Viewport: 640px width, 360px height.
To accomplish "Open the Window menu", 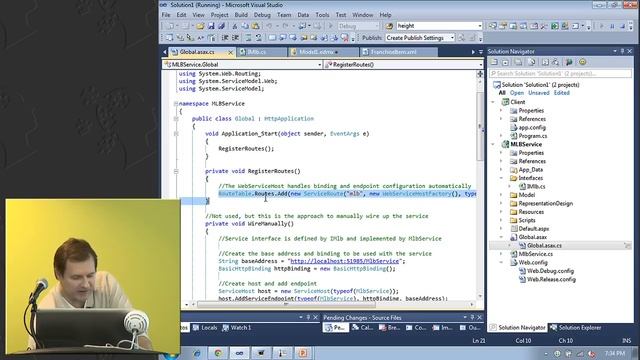I will [362, 15].
